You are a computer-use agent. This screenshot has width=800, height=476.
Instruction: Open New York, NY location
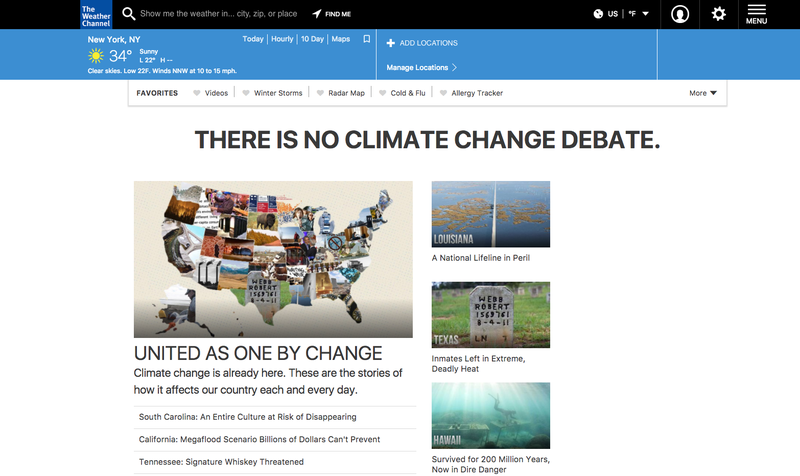pos(114,39)
